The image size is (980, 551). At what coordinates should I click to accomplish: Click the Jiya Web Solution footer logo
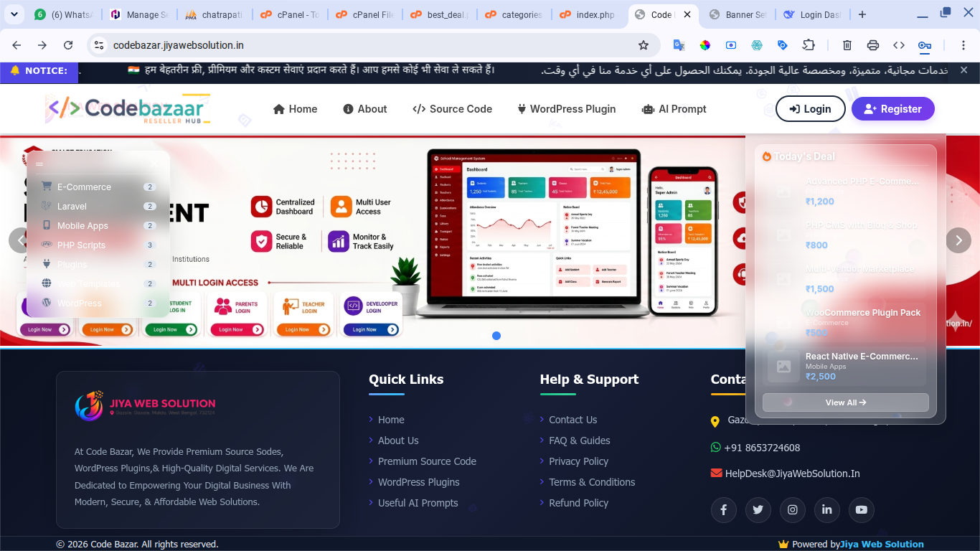pos(146,406)
